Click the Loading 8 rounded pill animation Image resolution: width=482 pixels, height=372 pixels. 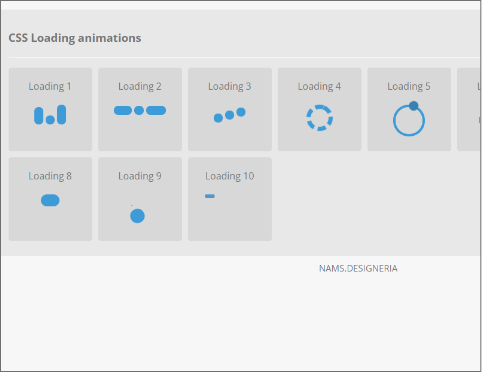point(50,200)
